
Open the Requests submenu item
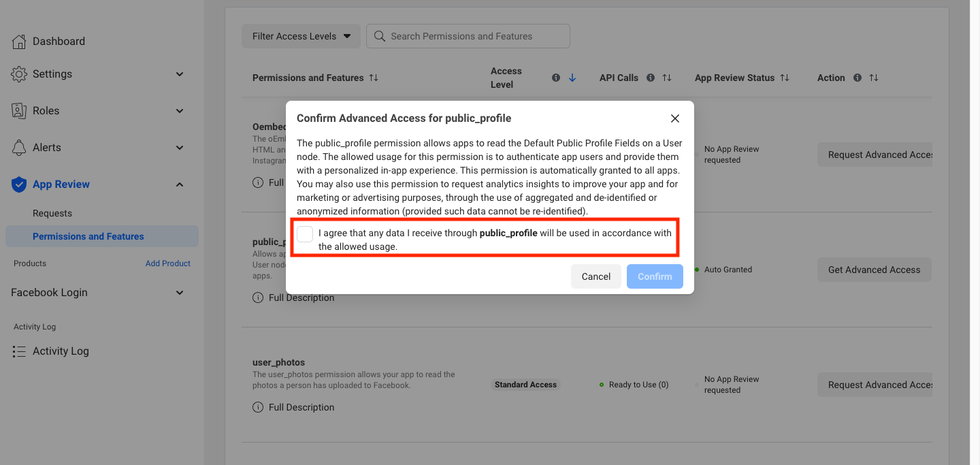pos(52,213)
